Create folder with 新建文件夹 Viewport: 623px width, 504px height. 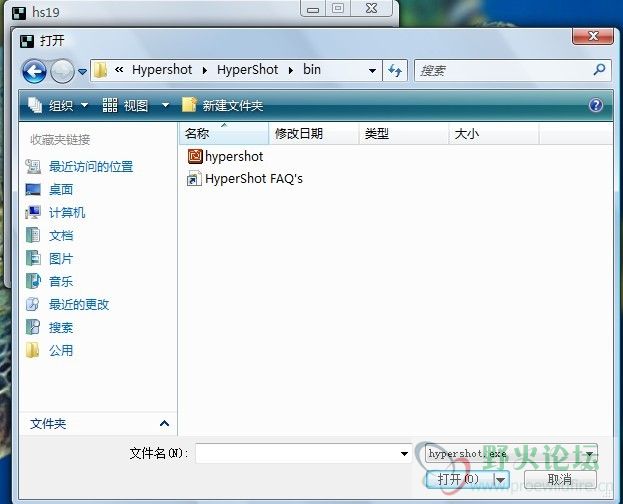pos(222,106)
